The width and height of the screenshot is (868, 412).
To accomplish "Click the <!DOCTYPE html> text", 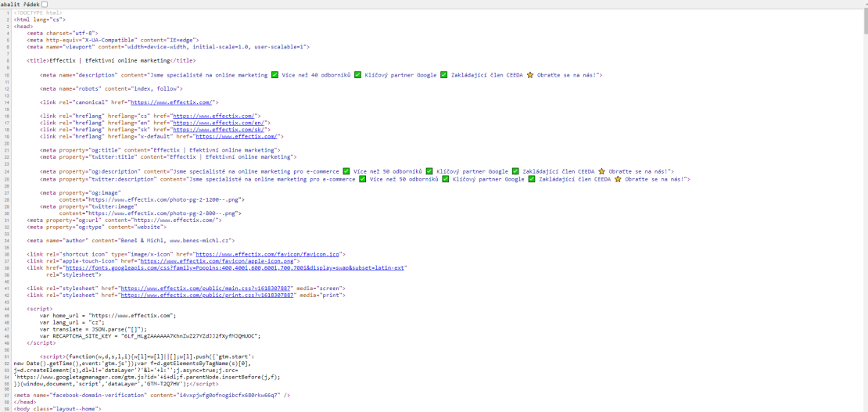I will 38,13.
